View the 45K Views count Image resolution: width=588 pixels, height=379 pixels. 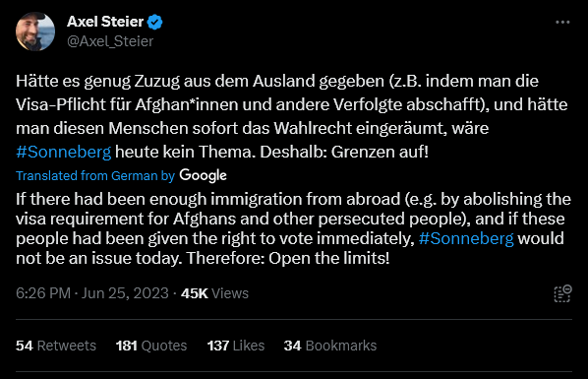[x=214, y=293]
